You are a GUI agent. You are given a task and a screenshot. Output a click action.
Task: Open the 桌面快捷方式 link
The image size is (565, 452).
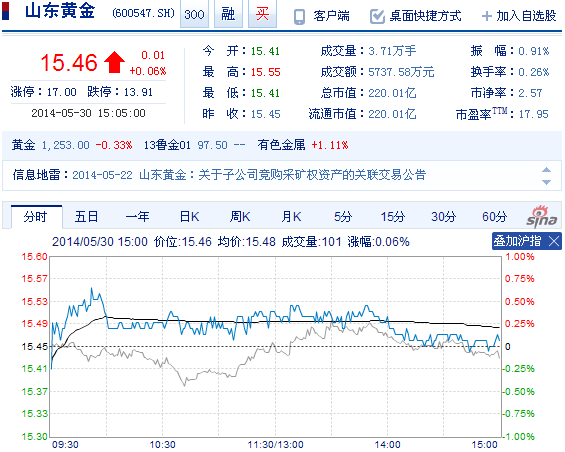425,16
